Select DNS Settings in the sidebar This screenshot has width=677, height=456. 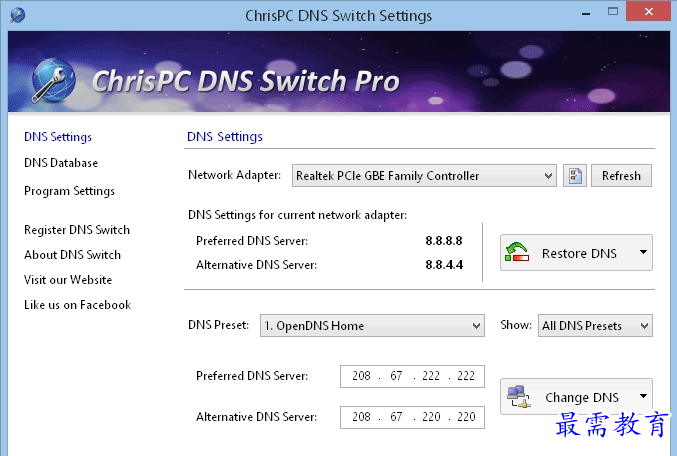coord(58,137)
